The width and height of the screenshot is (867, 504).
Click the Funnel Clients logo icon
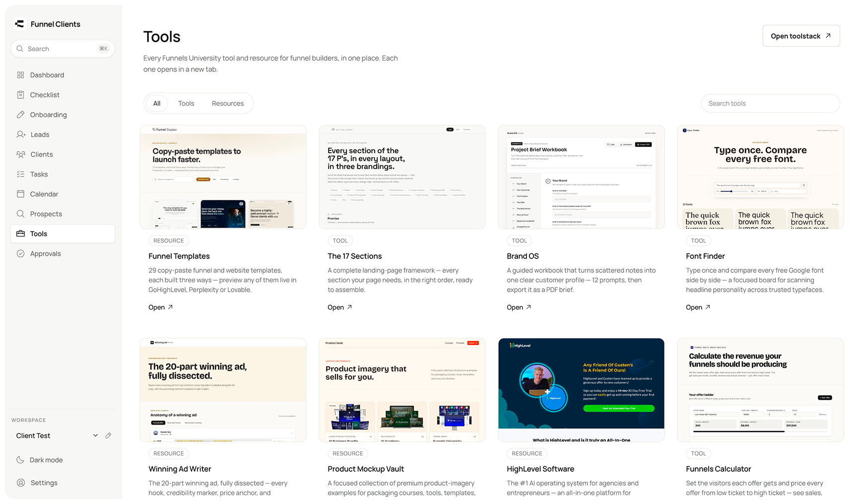19,24
